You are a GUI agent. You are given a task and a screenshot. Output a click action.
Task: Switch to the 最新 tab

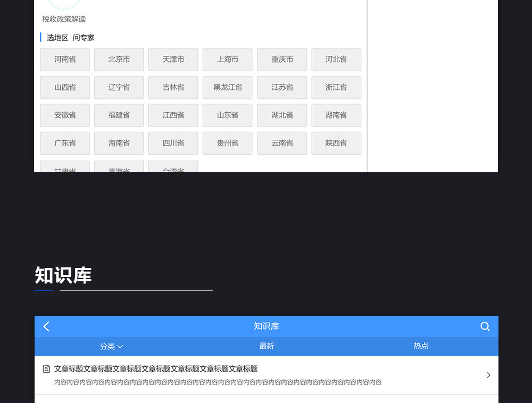click(x=267, y=346)
